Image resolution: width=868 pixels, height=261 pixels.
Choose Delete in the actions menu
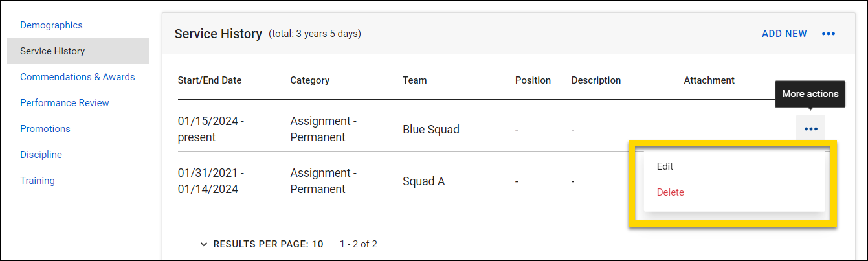tap(671, 192)
